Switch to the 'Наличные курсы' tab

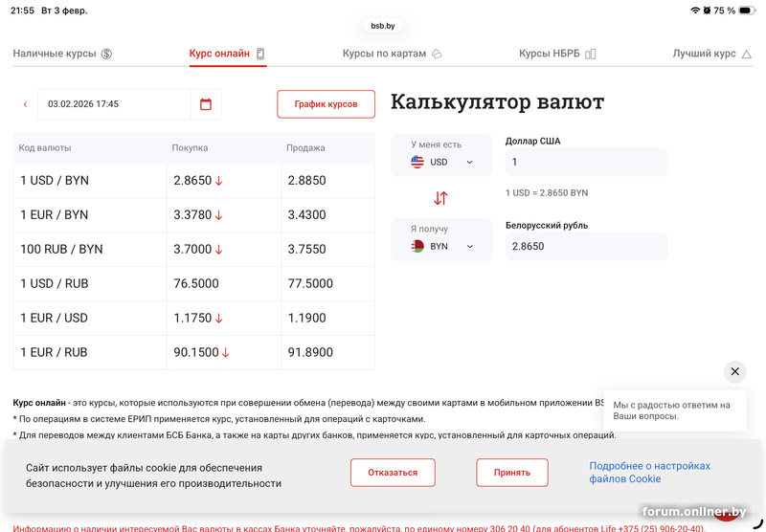point(62,54)
